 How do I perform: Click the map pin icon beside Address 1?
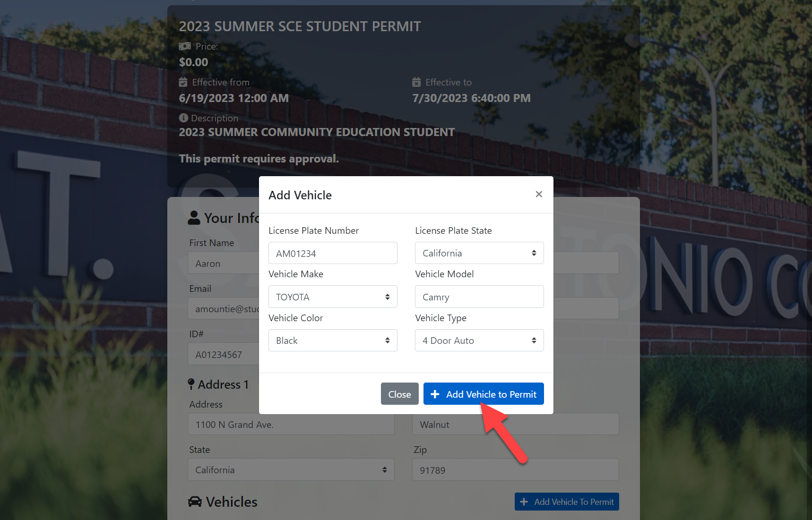pos(191,384)
